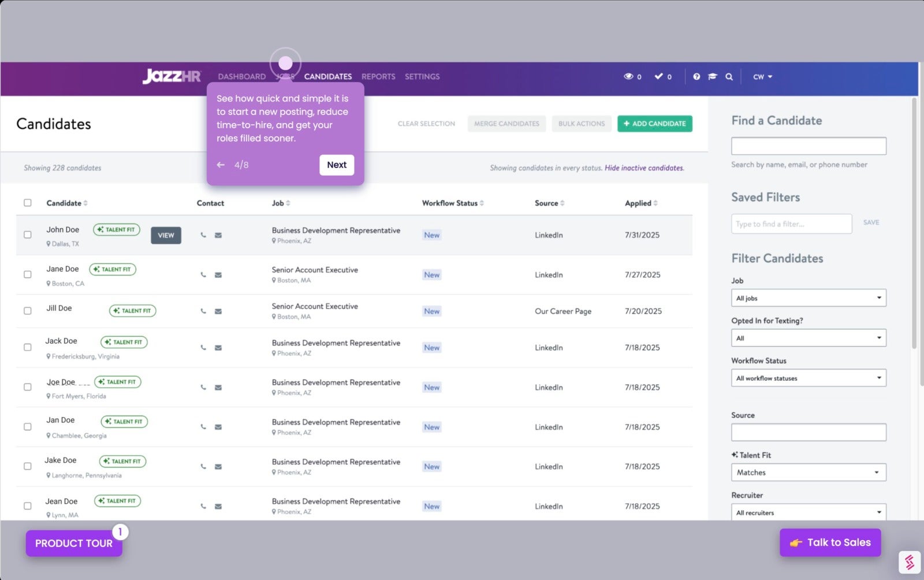This screenshot has height=580, width=924.
Task: Open the Workflow Status filter dropdown
Action: click(x=808, y=378)
